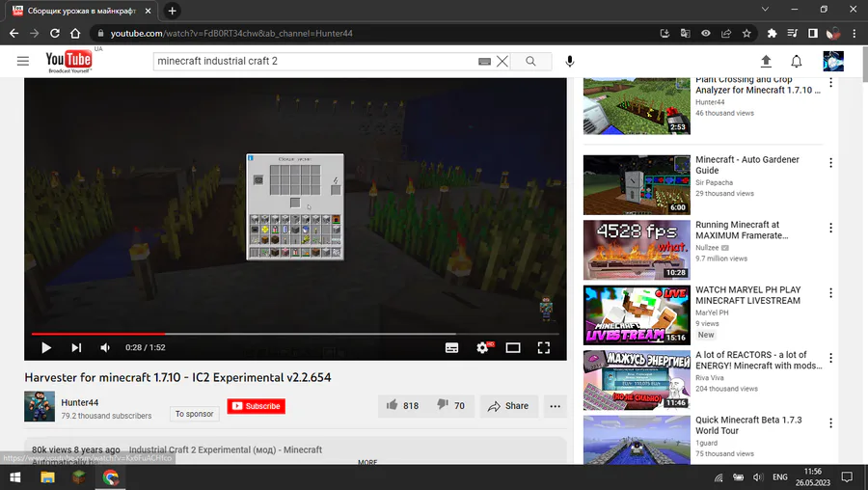Dislike the video (70)
Image resolution: width=868 pixels, height=490 pixels.
pyautogui.click(x=450, y=406)
